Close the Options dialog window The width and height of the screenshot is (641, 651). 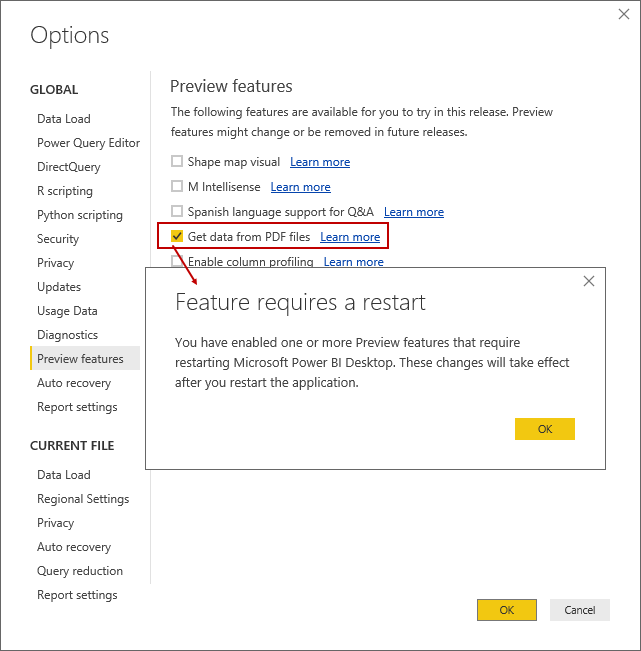[x=625, y=13]
